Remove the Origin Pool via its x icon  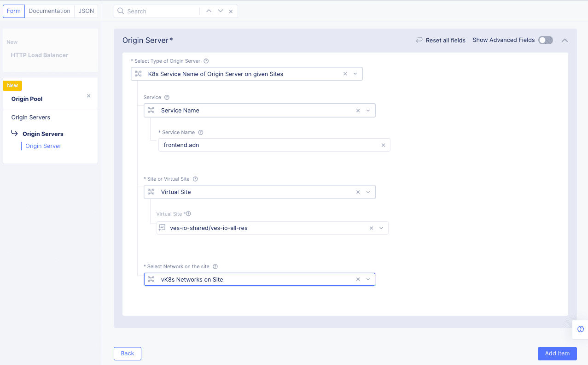[x=88, y=96]
